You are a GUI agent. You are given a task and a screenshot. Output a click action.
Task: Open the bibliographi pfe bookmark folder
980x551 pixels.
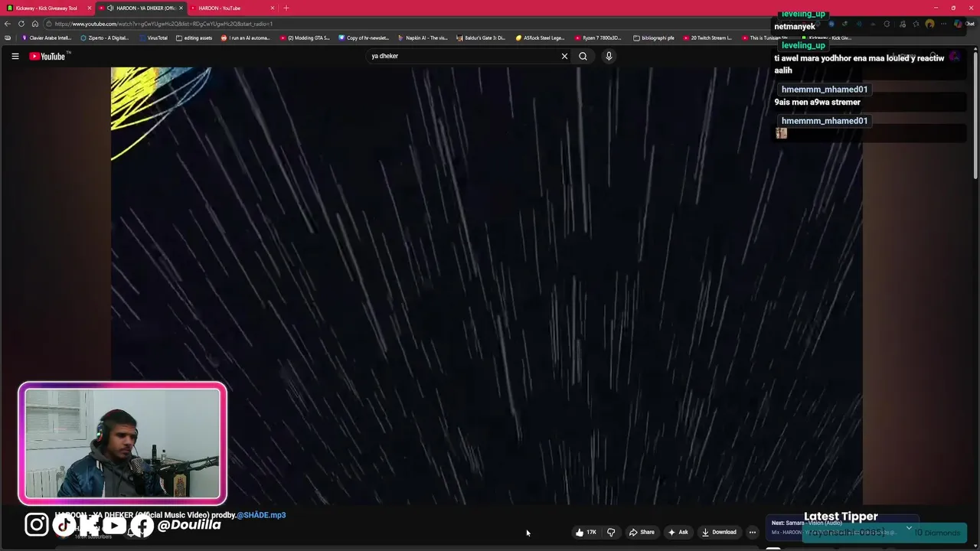coord(654,37)
